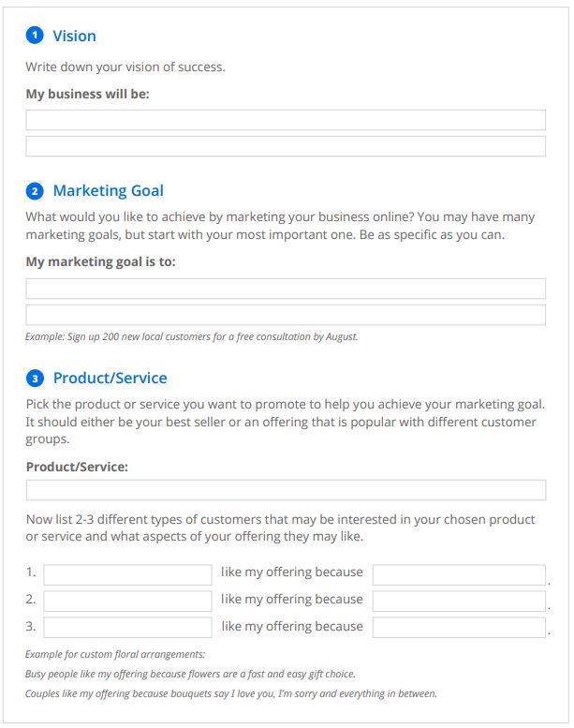Click the blue number 1 Vision badge

tap(35, 36)
